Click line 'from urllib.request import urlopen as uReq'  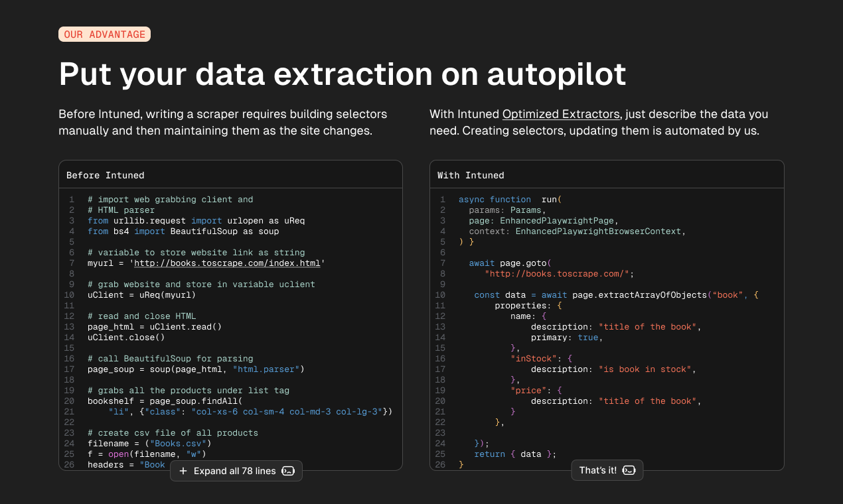(196, 221)
